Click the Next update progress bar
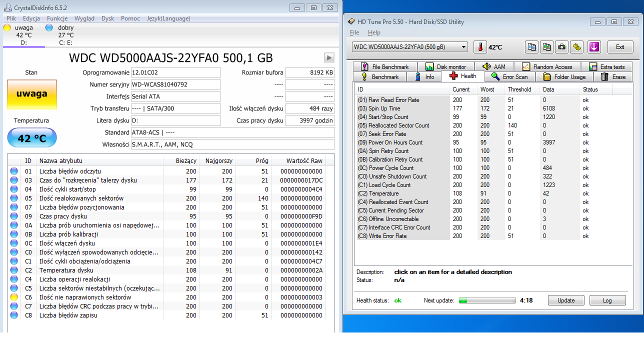 coord(487,300)
